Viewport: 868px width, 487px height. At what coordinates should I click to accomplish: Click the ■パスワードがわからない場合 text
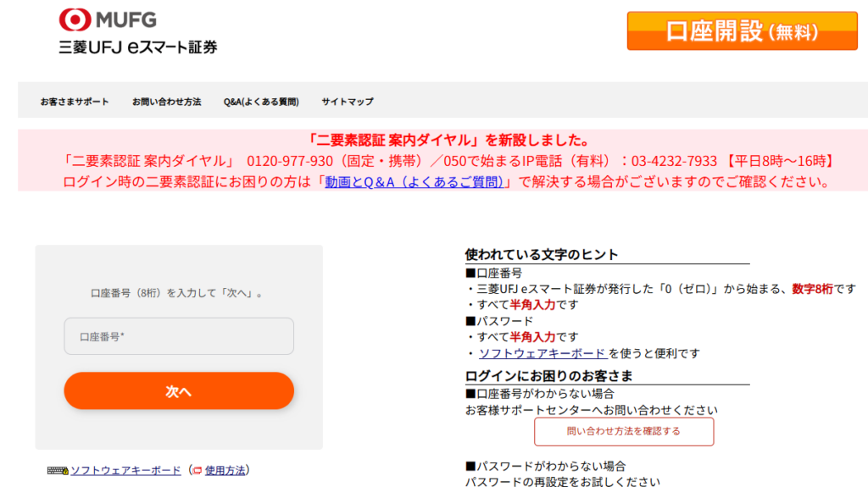(x=546, y=466)
